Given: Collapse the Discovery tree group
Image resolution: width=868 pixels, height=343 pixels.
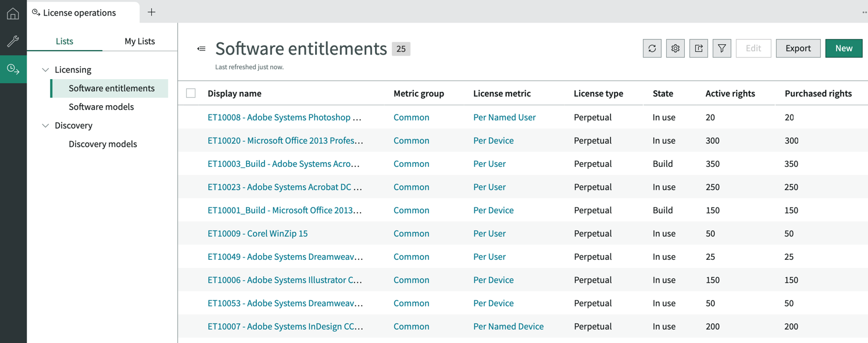Looking at the screenshot, I should click(x=45, y=126).
